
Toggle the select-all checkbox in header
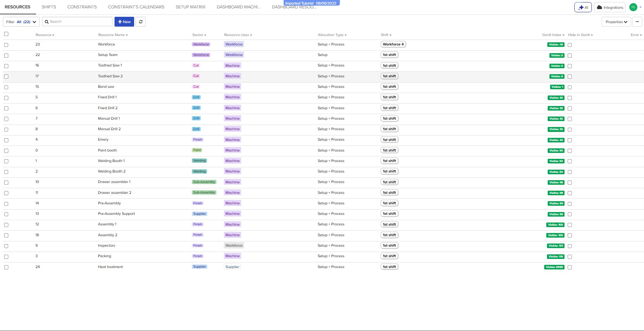[x=6, y=34]
